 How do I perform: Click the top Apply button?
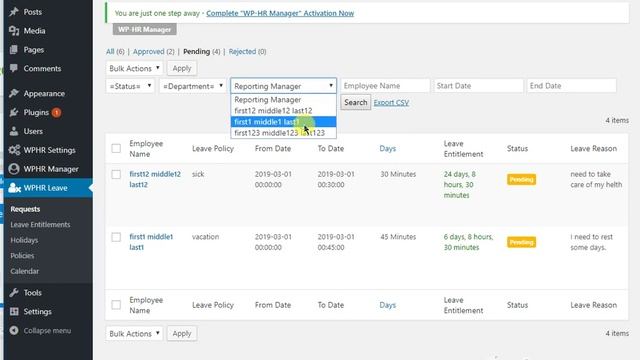pyautogui.click(x=182, y=68)
